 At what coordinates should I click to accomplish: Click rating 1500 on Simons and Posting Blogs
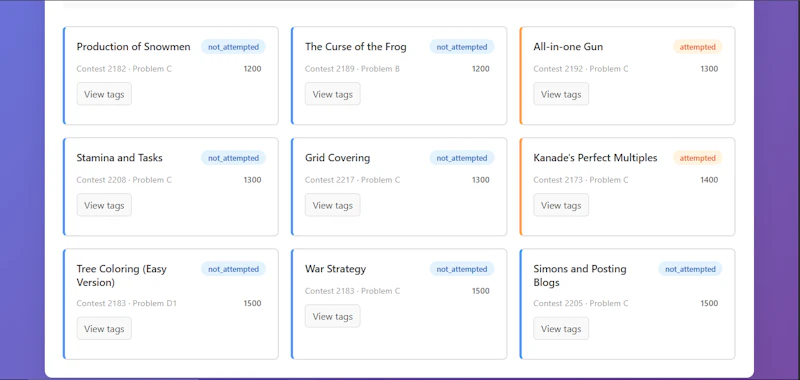(709, 303)
